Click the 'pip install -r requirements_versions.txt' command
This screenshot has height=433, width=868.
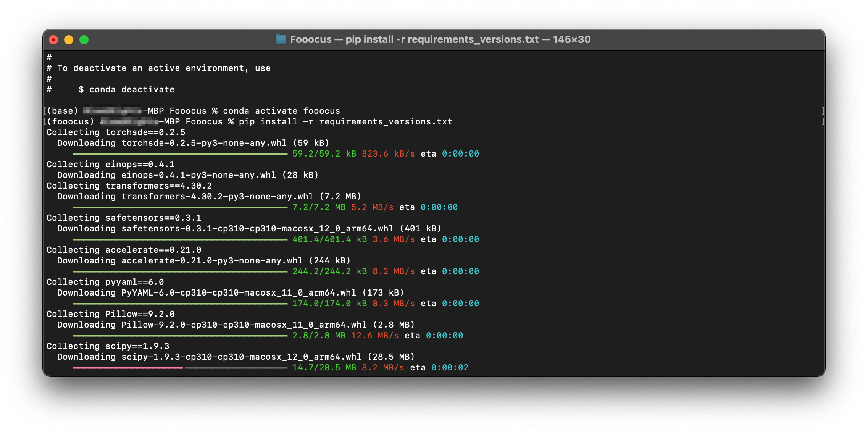tap(345, 122)
